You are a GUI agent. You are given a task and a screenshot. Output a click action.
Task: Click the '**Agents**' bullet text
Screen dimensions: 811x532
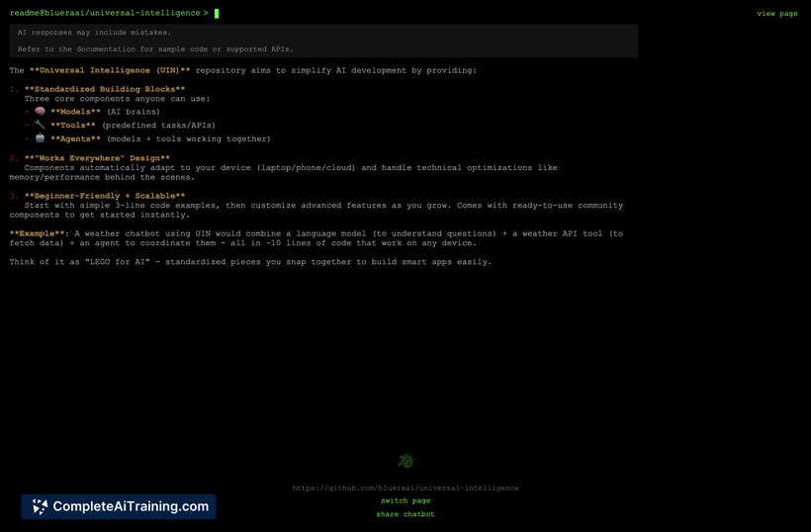point(75,138)
